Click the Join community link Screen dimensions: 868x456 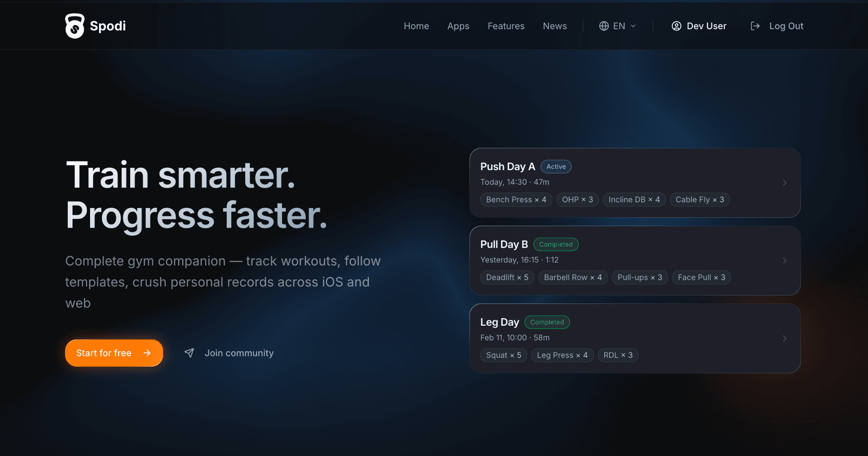tap(239, 353)
